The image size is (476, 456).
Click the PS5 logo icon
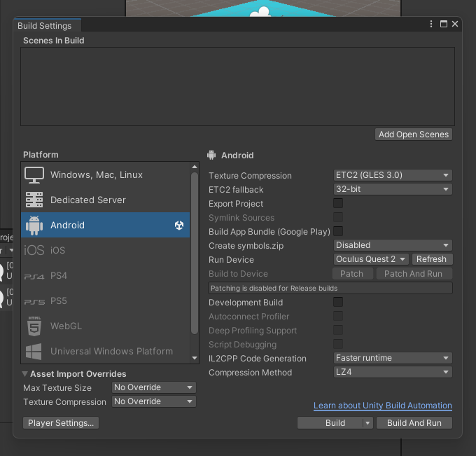point(34,302)
